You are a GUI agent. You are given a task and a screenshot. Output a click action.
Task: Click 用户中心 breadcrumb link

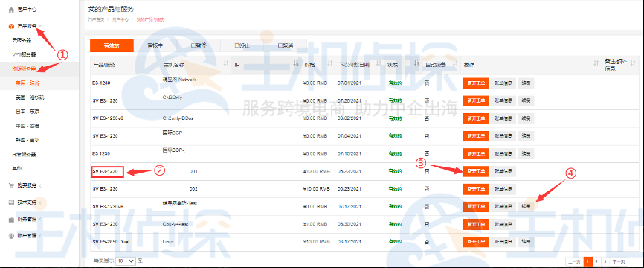120,19
